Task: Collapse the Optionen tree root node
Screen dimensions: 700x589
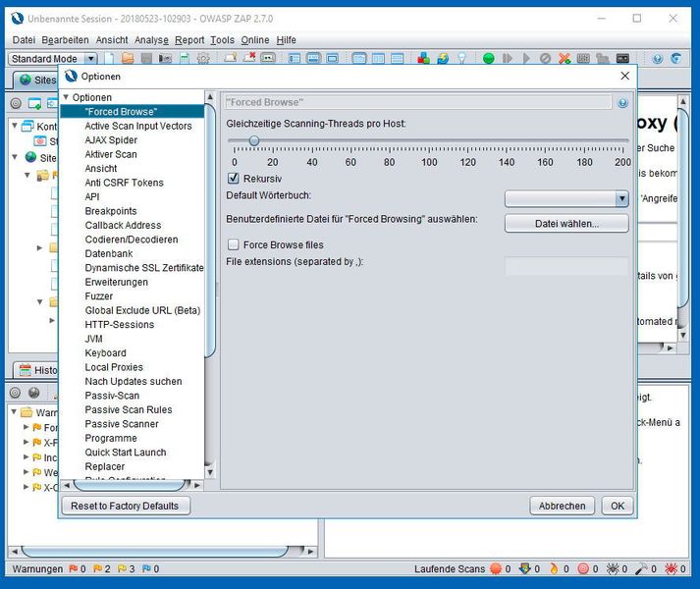Action: [66, 97]
